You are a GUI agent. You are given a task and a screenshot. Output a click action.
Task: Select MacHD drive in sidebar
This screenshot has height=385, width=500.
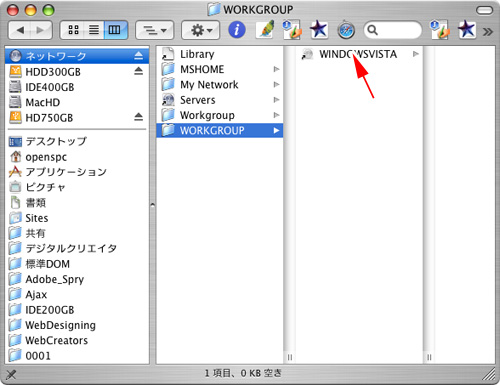coord(77,102)
